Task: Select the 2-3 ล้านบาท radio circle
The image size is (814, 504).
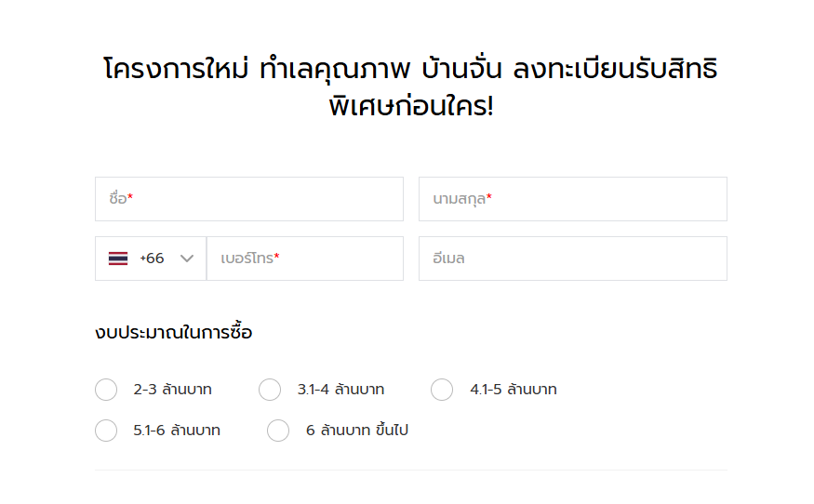Action: click(106, 390)
